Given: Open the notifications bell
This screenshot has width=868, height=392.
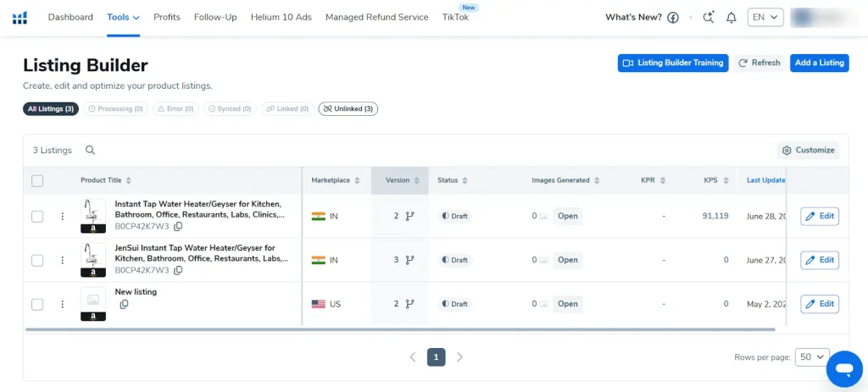Looking at the screenshot, I should coord(732,18).
